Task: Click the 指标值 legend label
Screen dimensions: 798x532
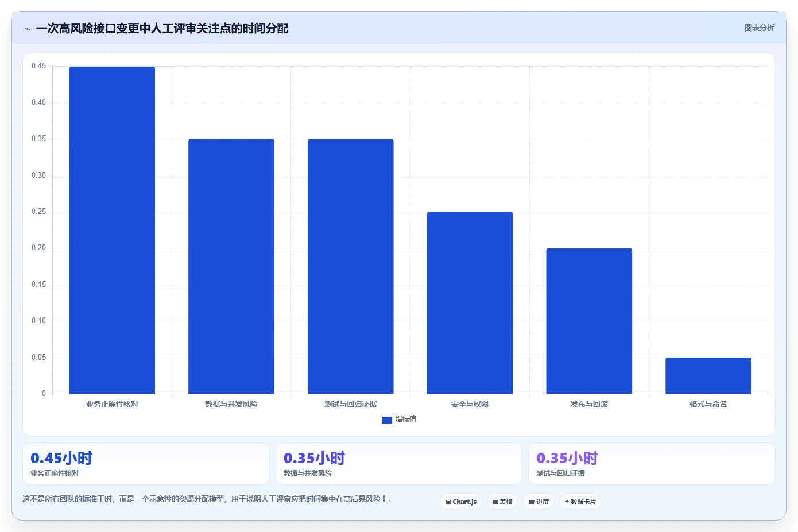Action: point(406,420)
